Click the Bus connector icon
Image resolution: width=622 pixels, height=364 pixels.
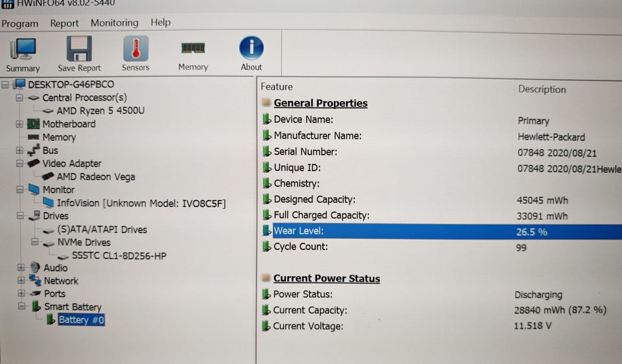coord(33,150)
